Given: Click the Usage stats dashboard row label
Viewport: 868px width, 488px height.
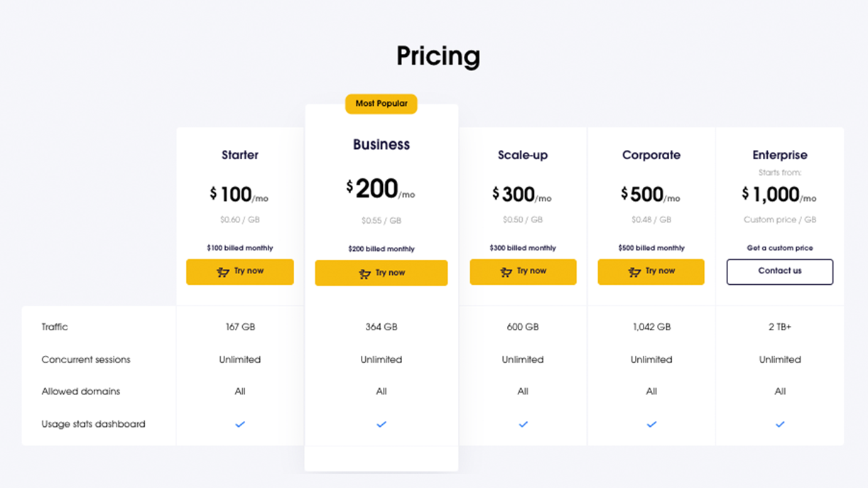Looking at the screenshot, I should tap(93, 424).
